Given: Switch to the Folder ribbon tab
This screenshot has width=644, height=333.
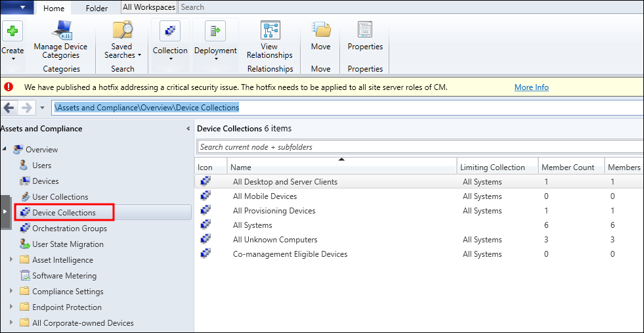Looking at the screenshot, I should (x=97, y=9).
